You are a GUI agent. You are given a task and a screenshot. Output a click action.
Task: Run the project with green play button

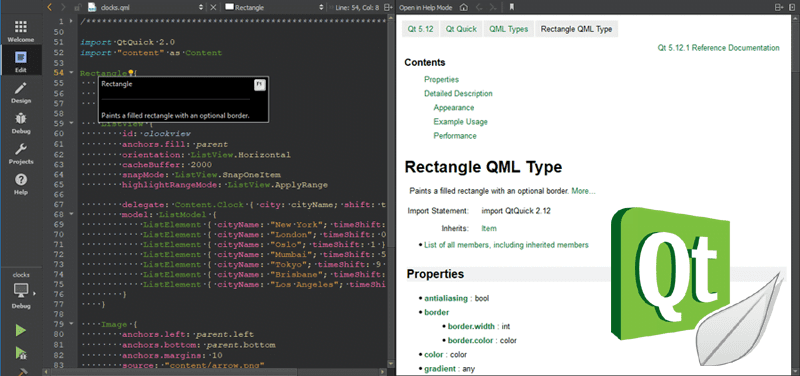point(21,330)
